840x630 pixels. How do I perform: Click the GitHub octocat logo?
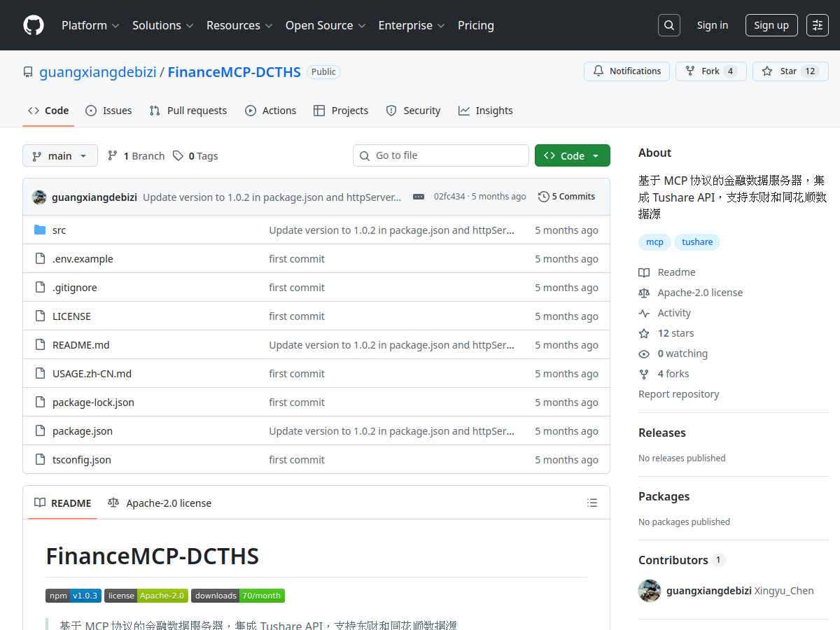[x=33, y=25]
